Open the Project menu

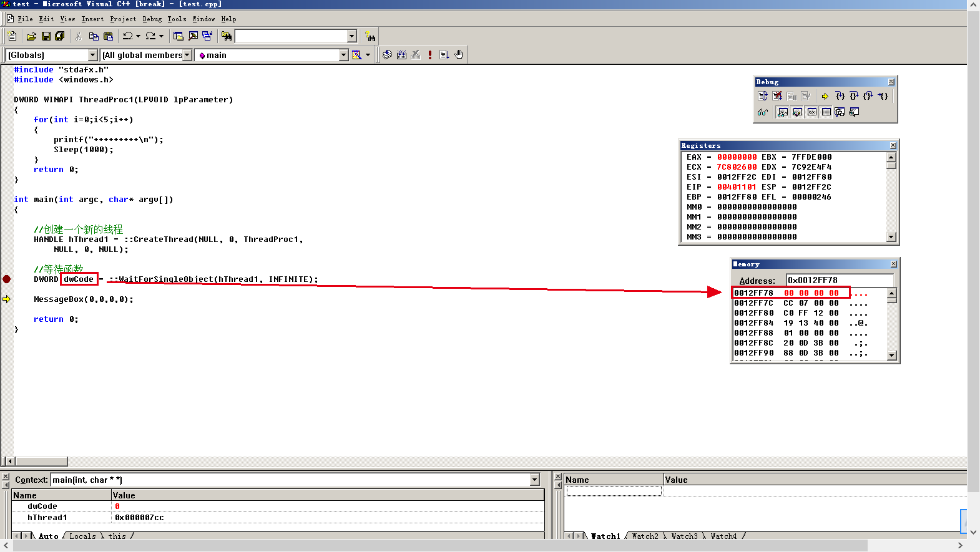click(x=123, y=19)
